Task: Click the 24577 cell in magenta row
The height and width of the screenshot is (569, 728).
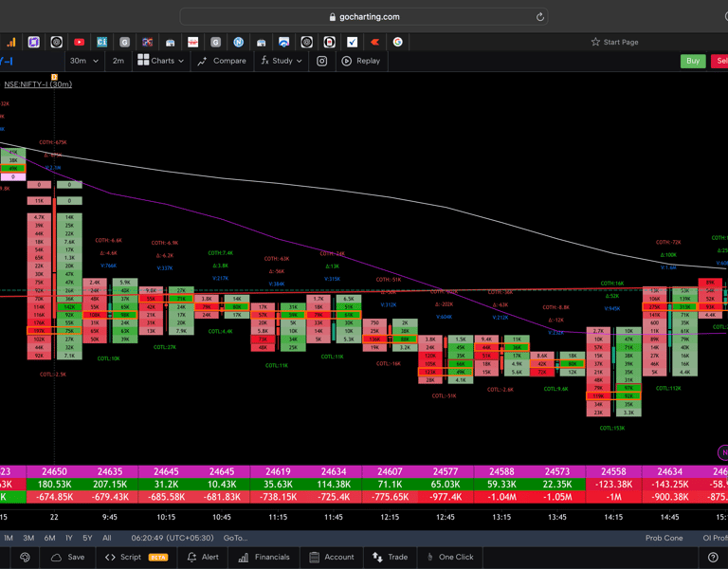Action: click(446, 471)
